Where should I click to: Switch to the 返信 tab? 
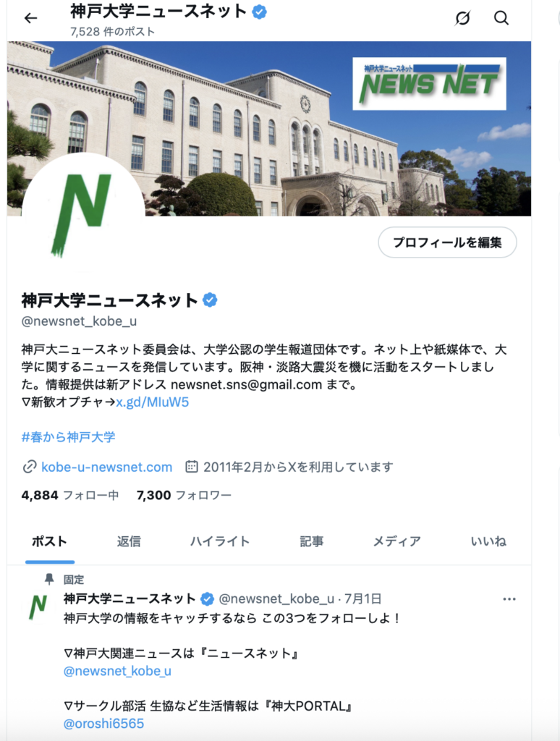(129, 541)
